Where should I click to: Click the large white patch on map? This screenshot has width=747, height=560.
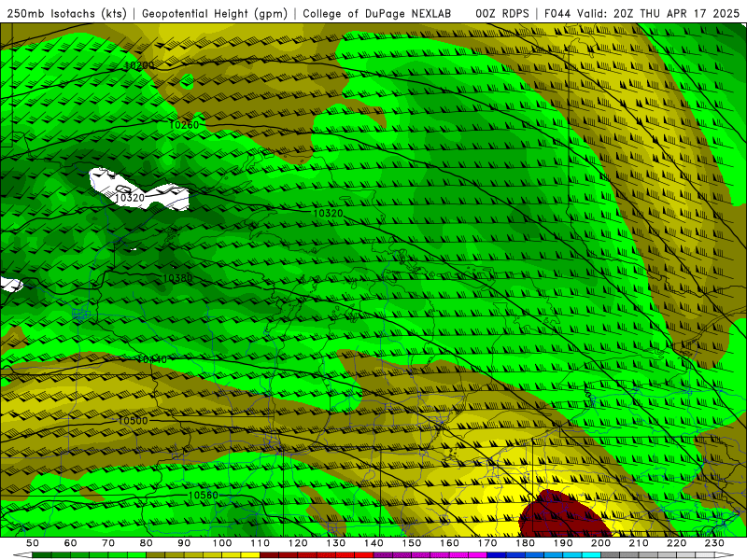[x=138, y=191]
